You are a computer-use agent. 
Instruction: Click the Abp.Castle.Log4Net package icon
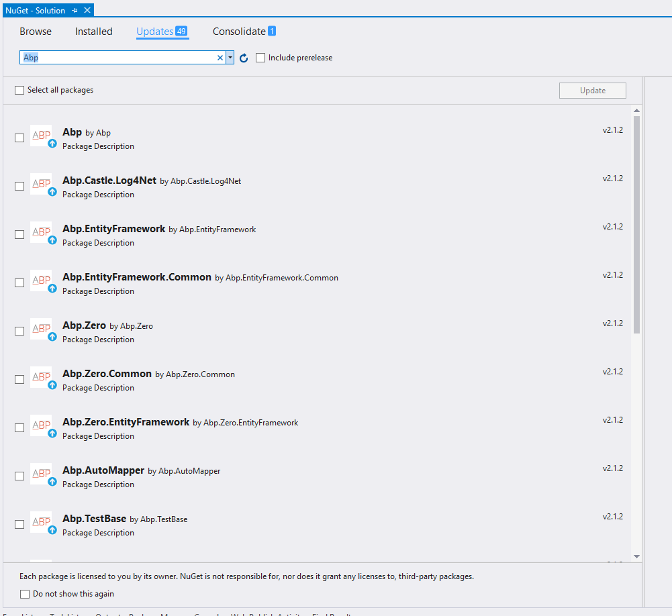click(42, 184)
